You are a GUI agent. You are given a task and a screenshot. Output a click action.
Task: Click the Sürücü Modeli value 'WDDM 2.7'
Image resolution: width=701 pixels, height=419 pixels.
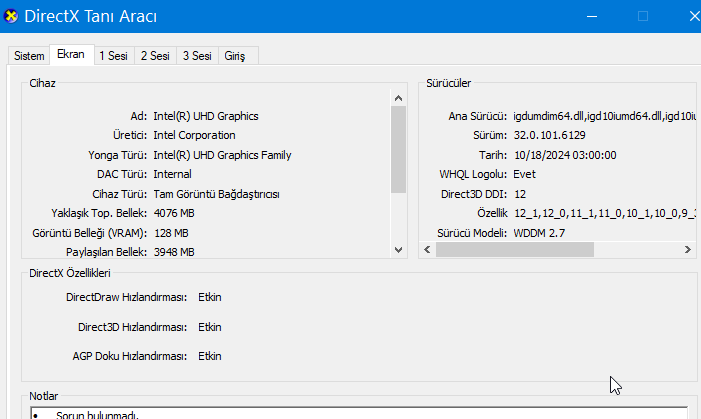539,233
